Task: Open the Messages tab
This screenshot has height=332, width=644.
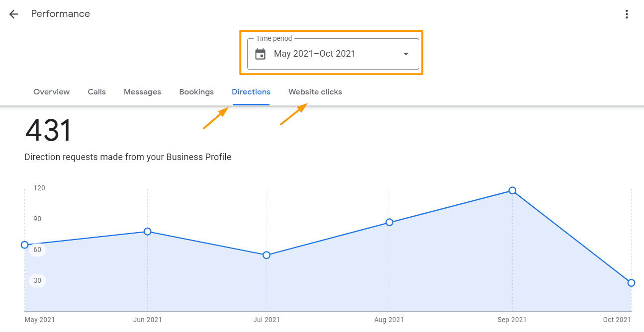Action: pyautogui.click(x=142, y=92)
